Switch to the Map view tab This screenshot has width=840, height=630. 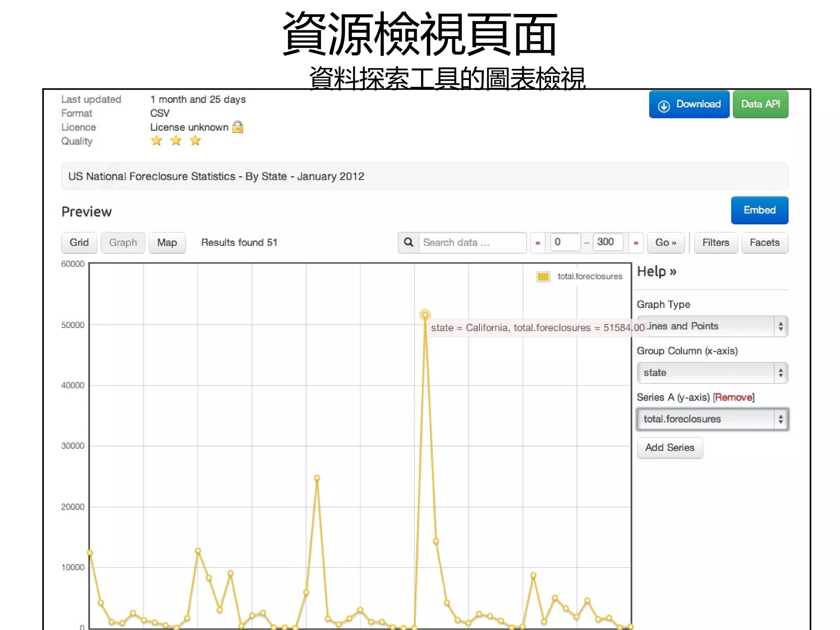click(x=167, y=242)
